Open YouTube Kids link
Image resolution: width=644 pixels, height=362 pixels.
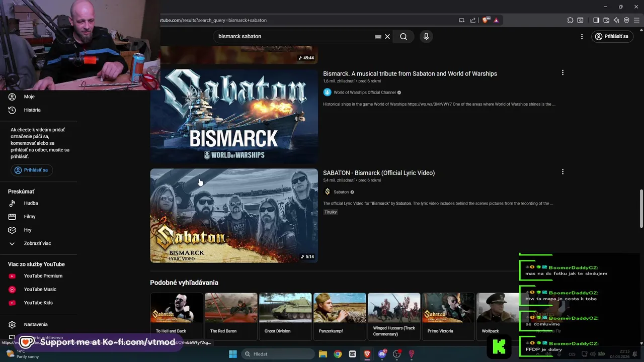[39, 303]
